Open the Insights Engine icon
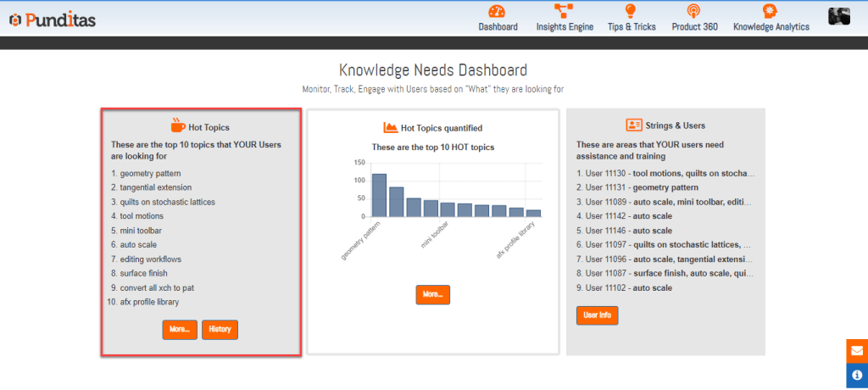Viewport: 868px width, 390px height. 565,11
